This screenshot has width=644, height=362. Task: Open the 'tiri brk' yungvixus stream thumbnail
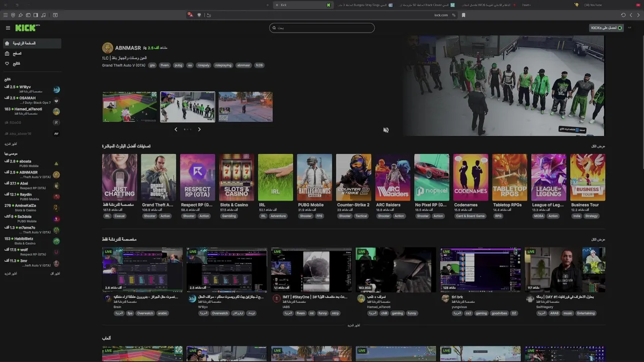click(480, 269)
